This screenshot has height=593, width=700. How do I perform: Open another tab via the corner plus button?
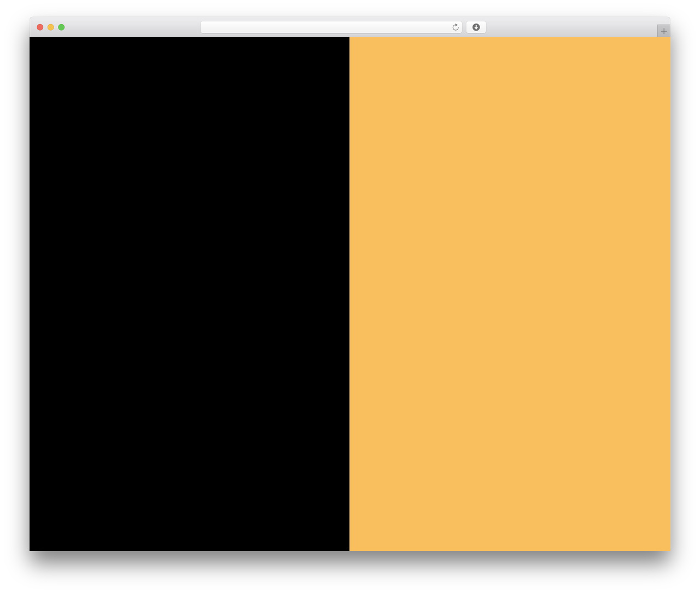tap(663, 31)
